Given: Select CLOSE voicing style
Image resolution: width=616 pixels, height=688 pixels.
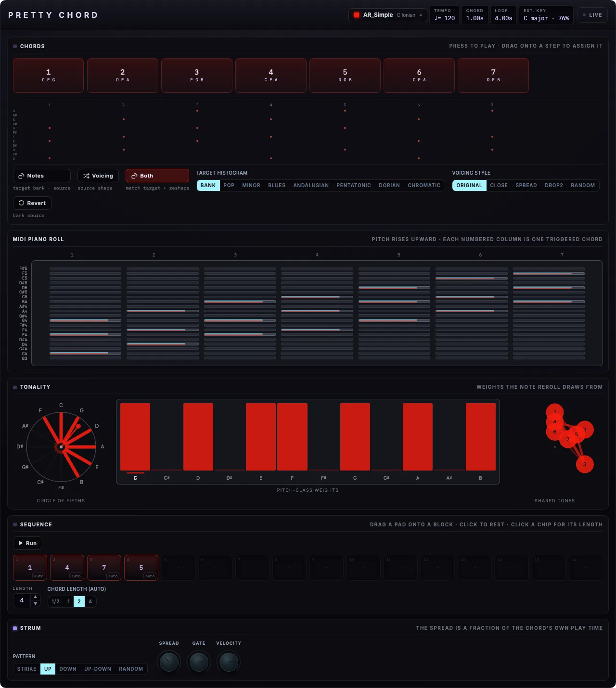Looking at the screenshot, I should (499, 185).
